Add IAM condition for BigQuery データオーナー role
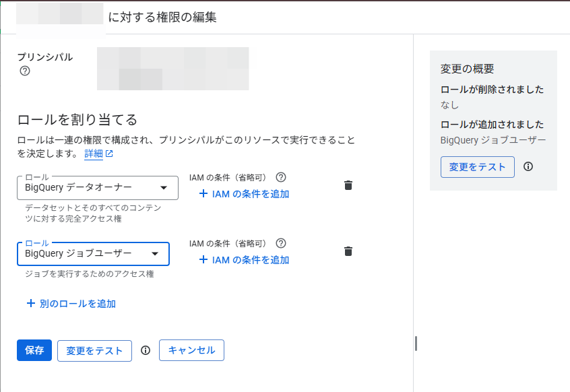The image size is (570, 392). click(x=245, y=194)
